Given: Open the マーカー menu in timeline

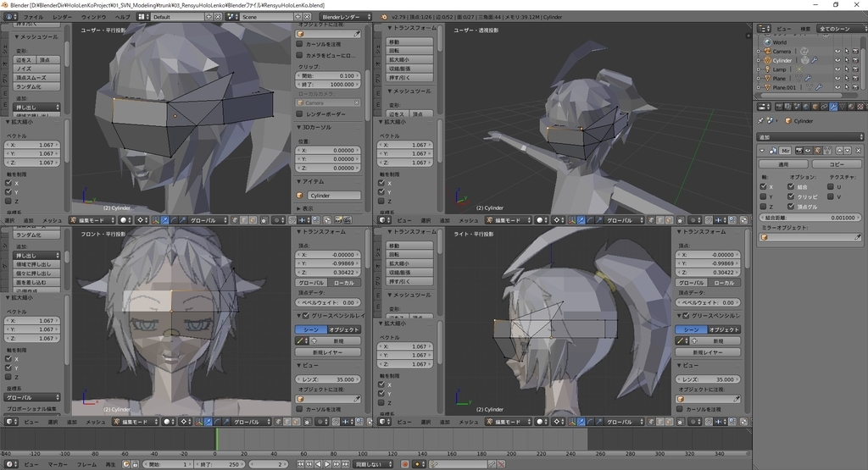Looking at the screenshot, I should click(58, 464).
